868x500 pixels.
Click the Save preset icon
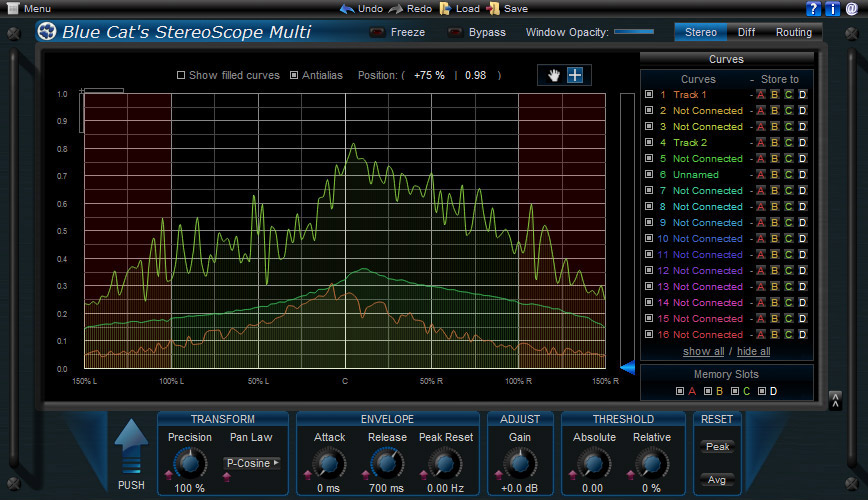click(493, 8)
